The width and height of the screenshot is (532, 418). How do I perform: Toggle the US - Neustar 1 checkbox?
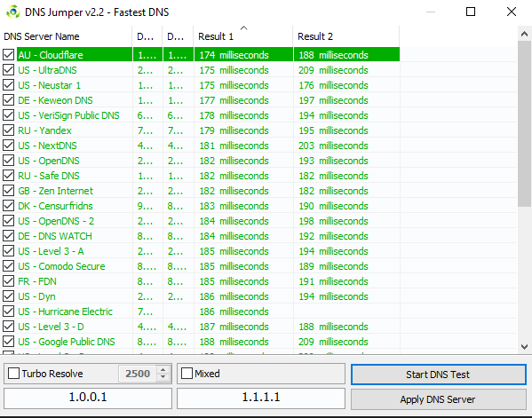[9, 84]
